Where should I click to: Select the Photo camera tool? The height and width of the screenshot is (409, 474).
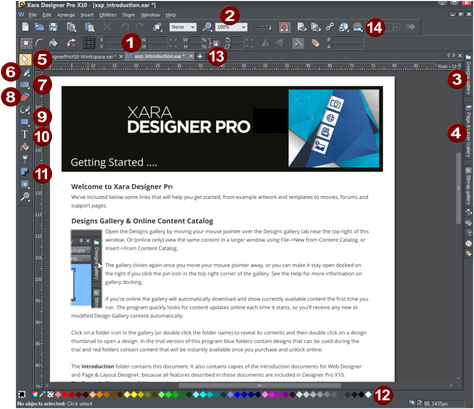[x=25, y=85]
